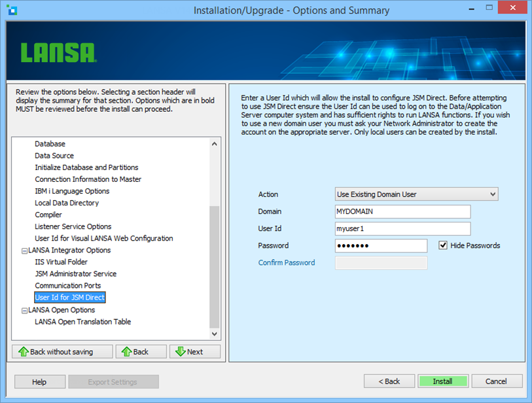Select User Id for Visual LANSA Web Configuration
The height and width of the screenshot is (403, 532).
[104, 239]
